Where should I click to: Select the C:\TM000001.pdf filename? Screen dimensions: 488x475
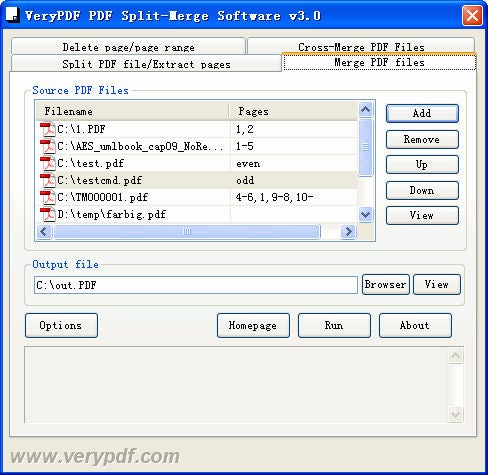(102, 197)
